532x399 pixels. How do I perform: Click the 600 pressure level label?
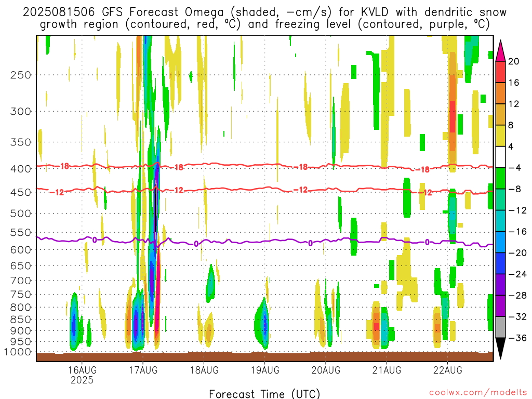coord(21,250)
